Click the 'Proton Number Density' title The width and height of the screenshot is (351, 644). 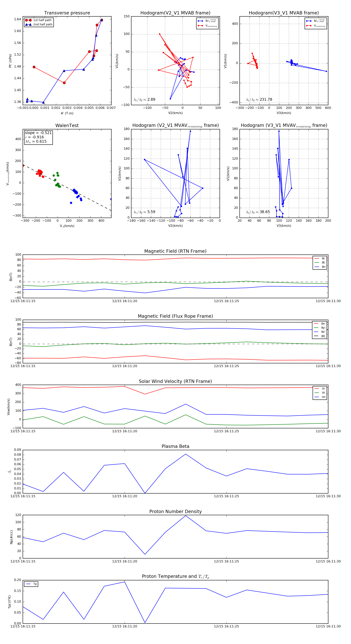tap(175, 511)
